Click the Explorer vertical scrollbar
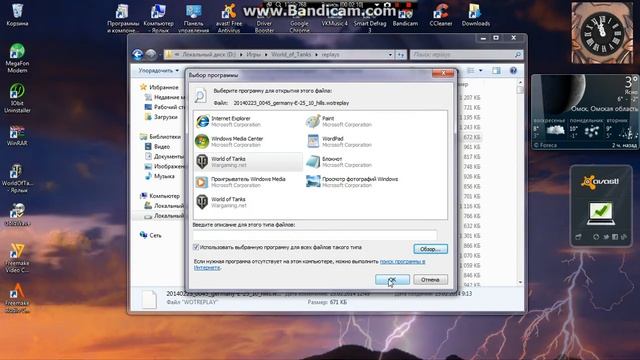Image resolution: width=640 pixels, height=360 pixels. [520, 182]
